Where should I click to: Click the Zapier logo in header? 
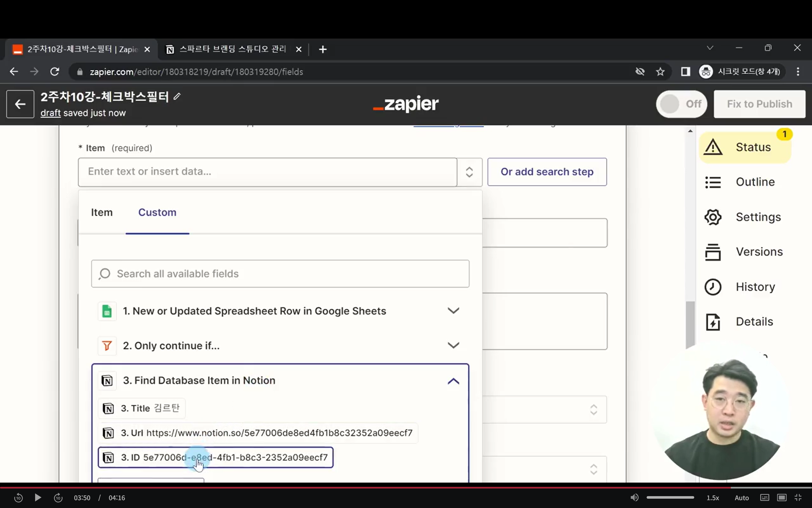(406, 104)
